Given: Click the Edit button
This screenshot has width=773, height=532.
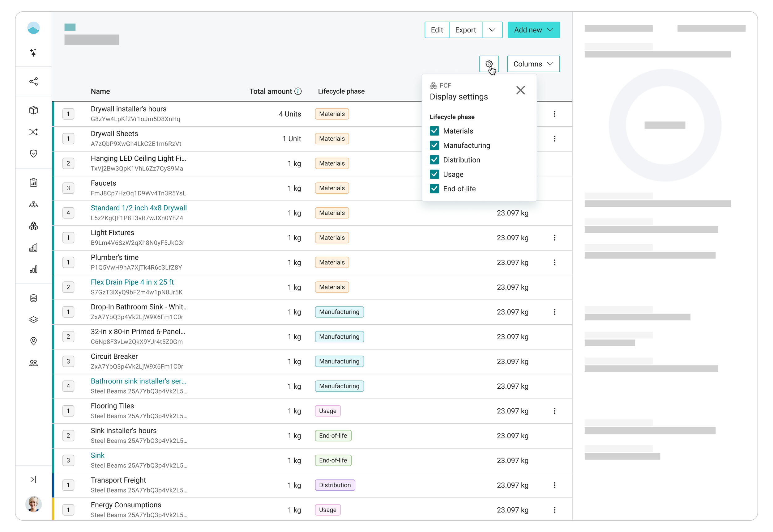Looking at the screenshot, I should pyautogui.click(x=437, y=30).
